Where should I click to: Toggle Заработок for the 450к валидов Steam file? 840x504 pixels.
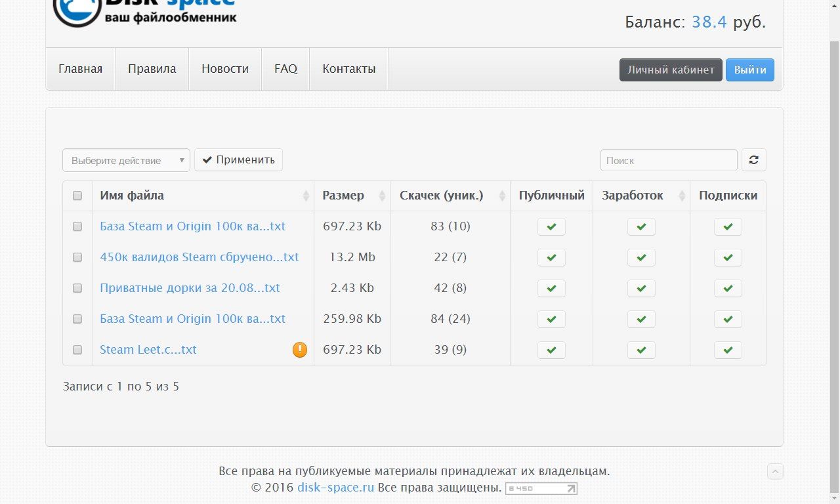click(x=641, y=257)
